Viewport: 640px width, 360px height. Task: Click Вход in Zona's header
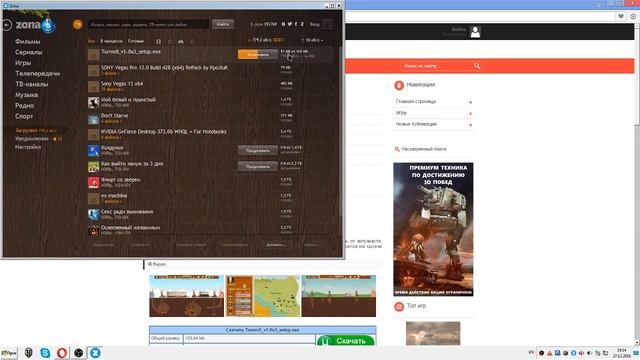[314, 24]
